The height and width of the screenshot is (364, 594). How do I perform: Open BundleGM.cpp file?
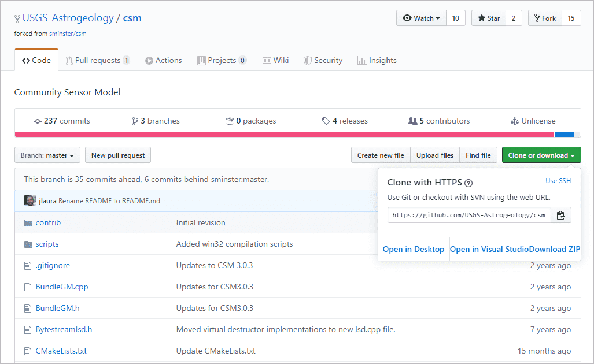click(x=62, y=287)
